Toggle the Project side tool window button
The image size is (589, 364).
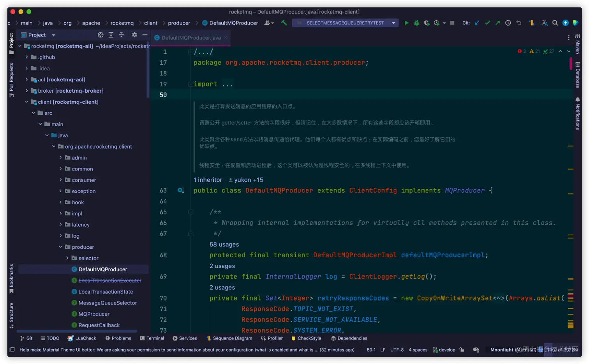pos(11,44)
